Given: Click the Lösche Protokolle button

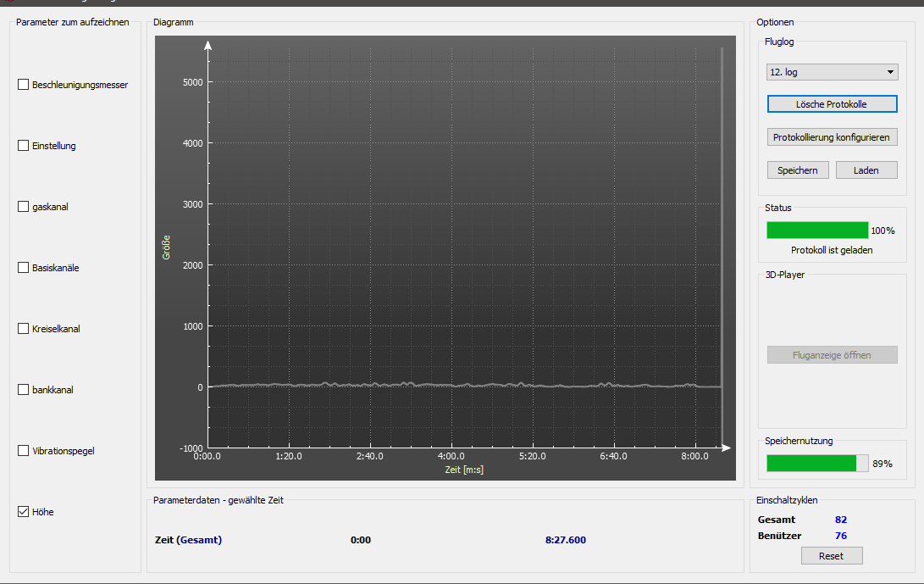Looking at the screenshot, I should pyautogui.click(x=832, y=104).
